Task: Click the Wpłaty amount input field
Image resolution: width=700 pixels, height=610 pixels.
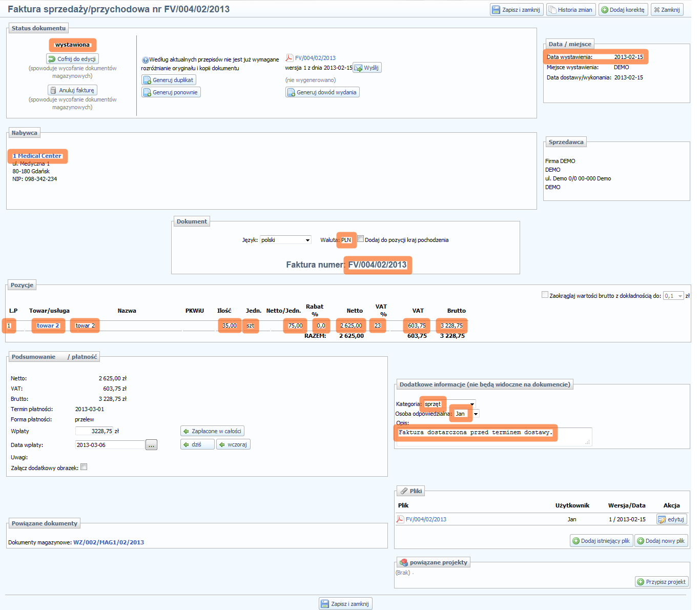Action: click(94, 431)
